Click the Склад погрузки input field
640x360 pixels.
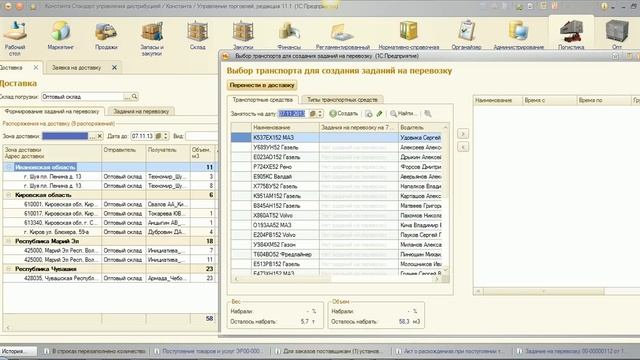point(82,97)
